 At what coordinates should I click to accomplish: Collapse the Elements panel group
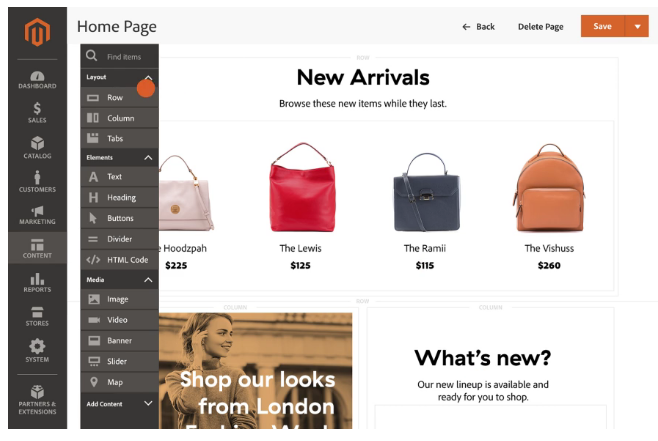pos(148,158)
